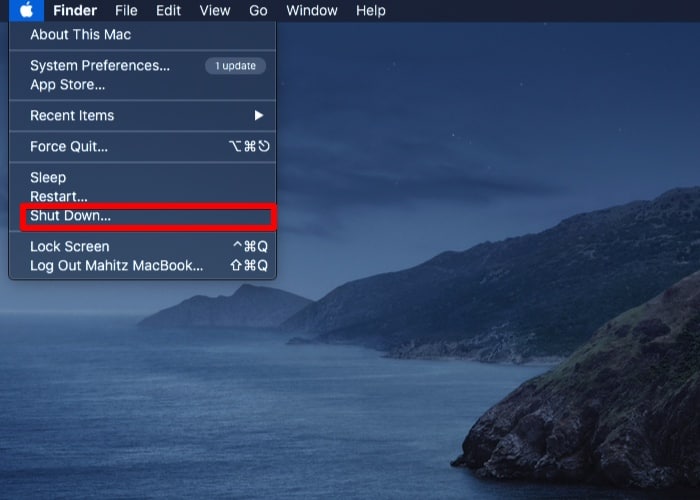The image size is (700, 500).
Task: Open the Edit menu
Action: coord(168,11)
